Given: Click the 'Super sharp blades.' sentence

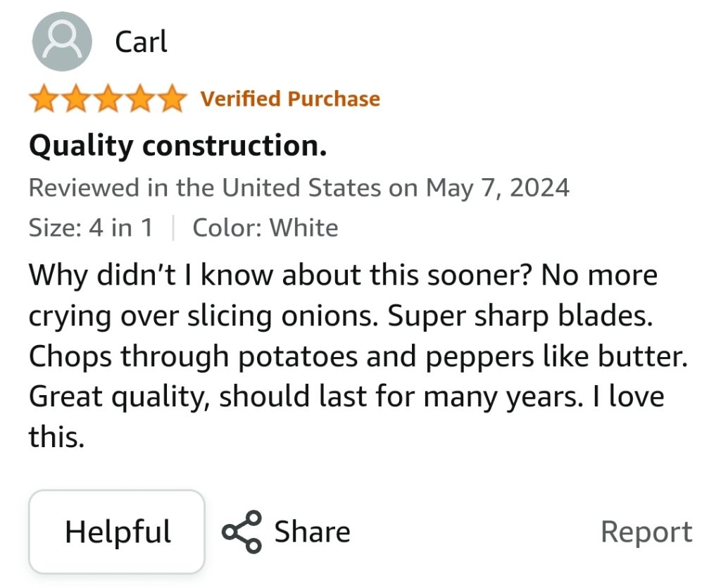Looking at the screenshot, I should pyautogui.click(x=520, y=316).
